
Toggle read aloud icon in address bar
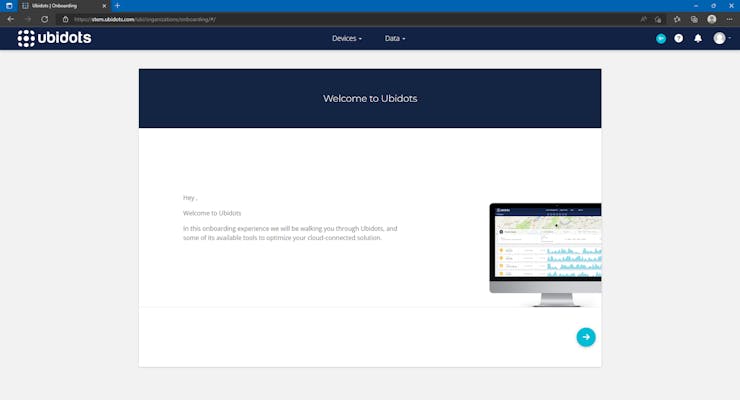click(643, 19)
